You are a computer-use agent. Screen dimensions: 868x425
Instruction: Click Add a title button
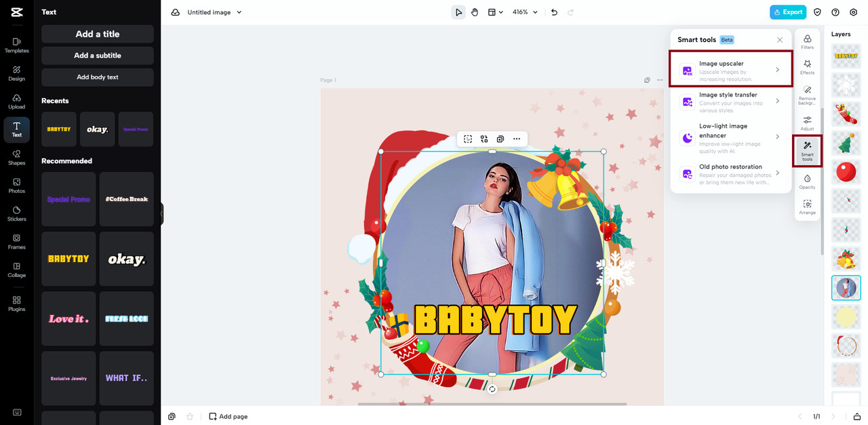[x=98, y=34]
